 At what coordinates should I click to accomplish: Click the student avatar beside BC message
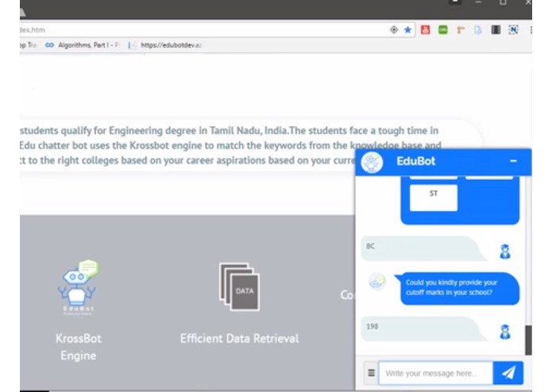(x=505, y=252)
